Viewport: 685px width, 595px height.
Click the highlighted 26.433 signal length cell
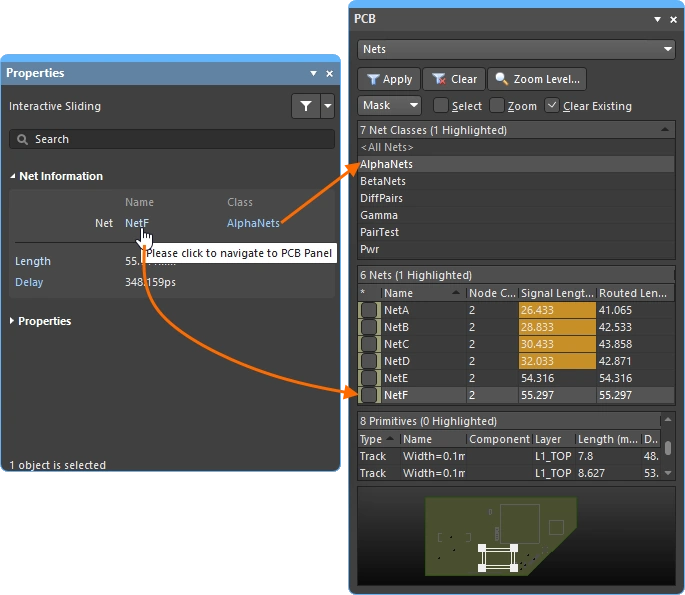click(x=557, y=310)
